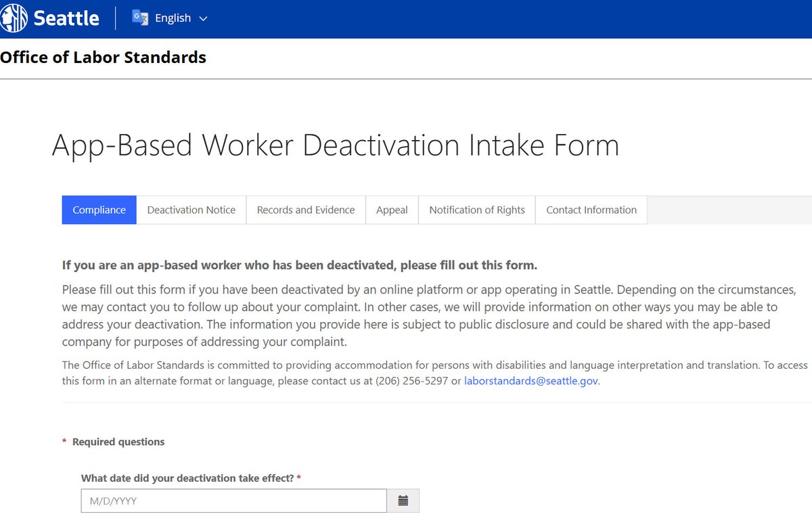Click the Google Translate icon
The width and height of the screenshot is (812, 523).
(140, 18)
